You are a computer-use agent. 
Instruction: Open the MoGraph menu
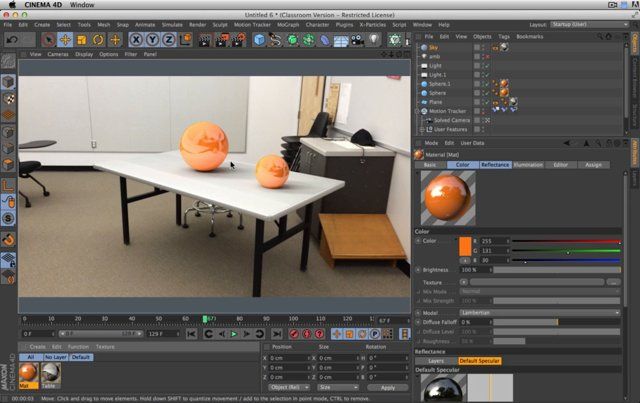(288, 25)
